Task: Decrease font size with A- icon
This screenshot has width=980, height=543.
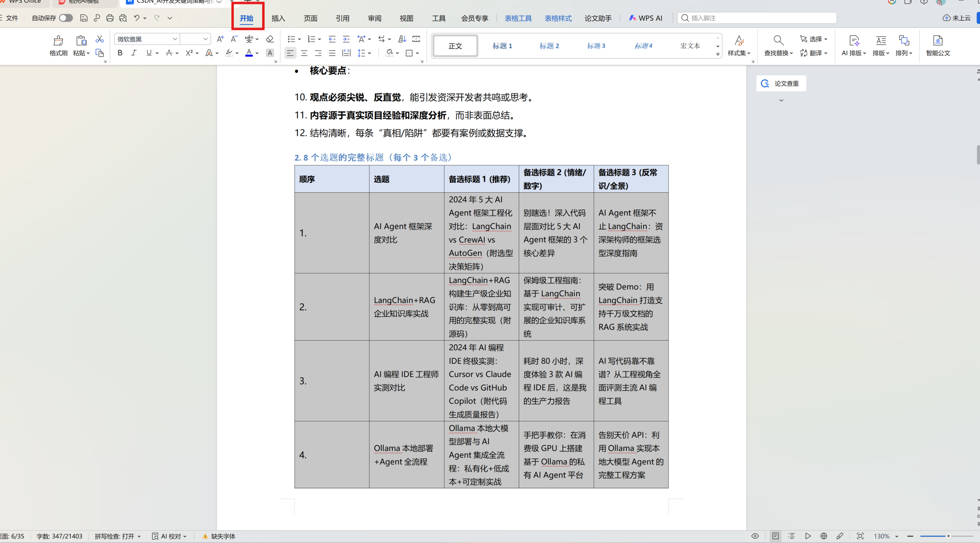Action: [234, 39]
